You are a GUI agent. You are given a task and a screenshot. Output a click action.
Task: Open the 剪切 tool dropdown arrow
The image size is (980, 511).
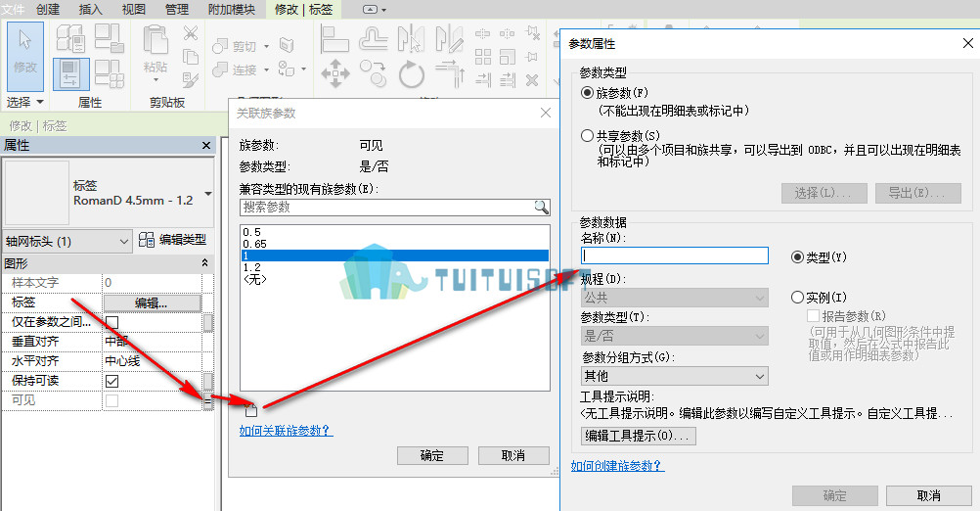[266, 46]
